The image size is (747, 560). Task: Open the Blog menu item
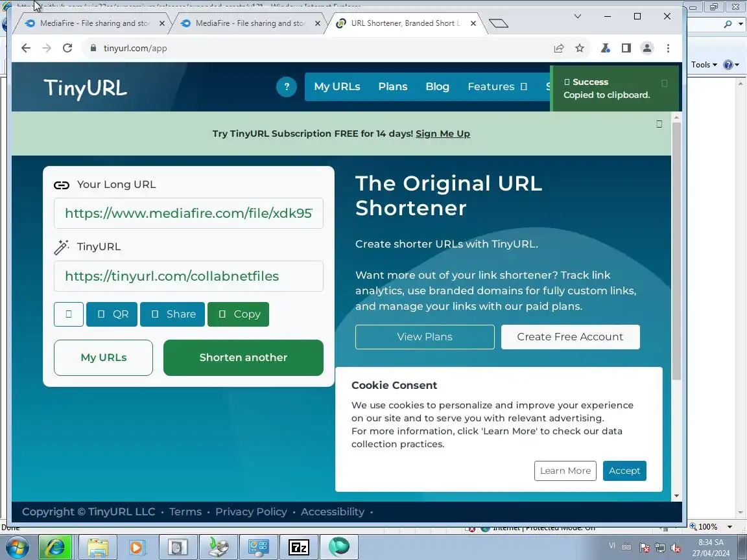[437, 87]
